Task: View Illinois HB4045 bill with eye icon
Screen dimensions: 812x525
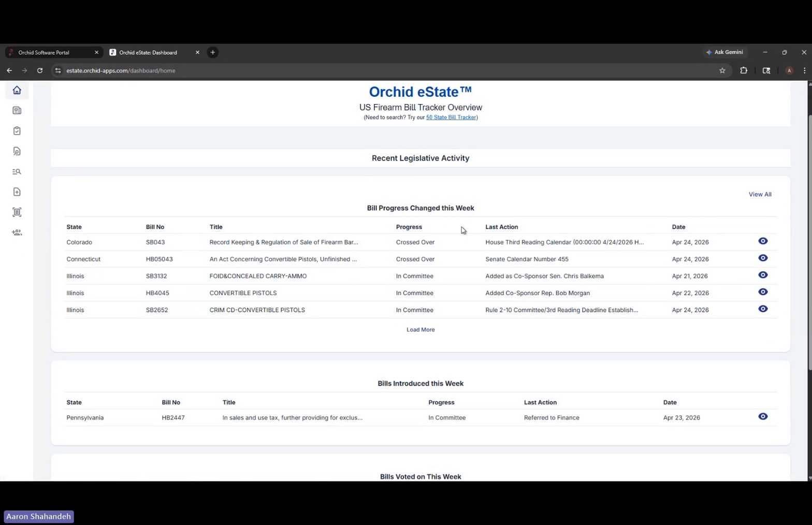Action: (x=763, y=292)
